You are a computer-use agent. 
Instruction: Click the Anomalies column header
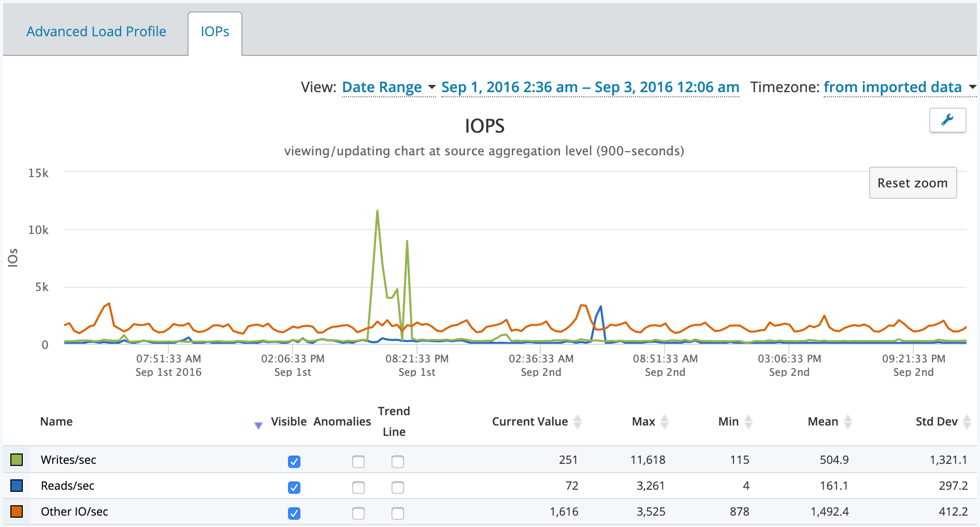coord(342,421)
